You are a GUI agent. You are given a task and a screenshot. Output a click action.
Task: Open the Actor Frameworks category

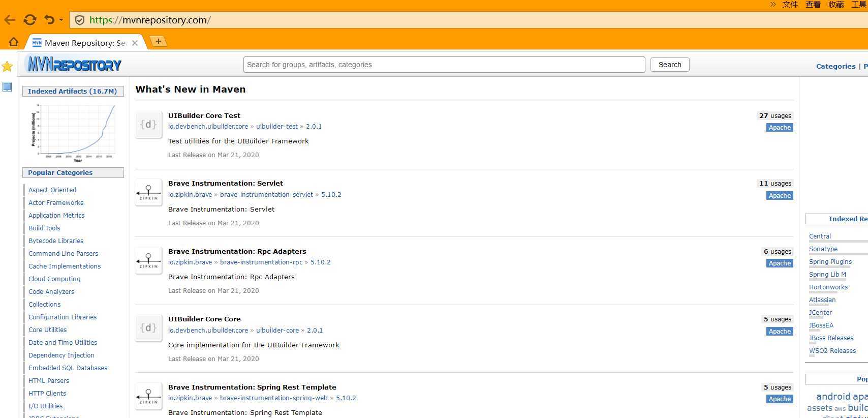click(x=56, y=203)
